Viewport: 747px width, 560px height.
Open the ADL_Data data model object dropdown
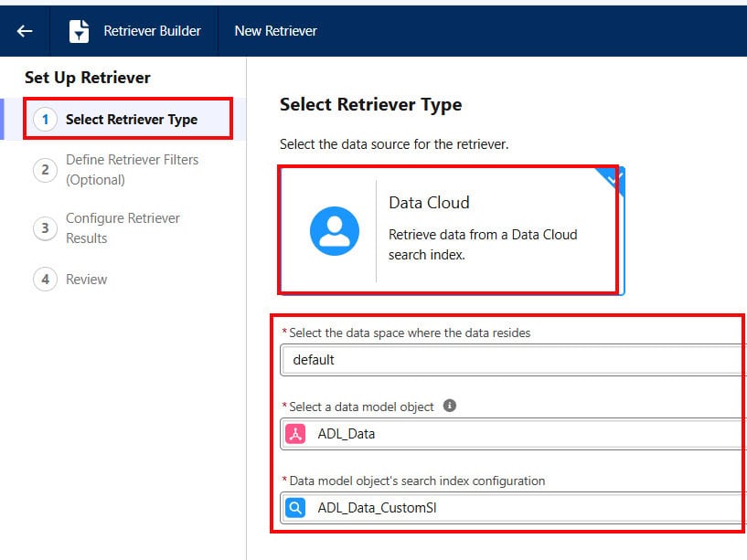tap(513, 434)
